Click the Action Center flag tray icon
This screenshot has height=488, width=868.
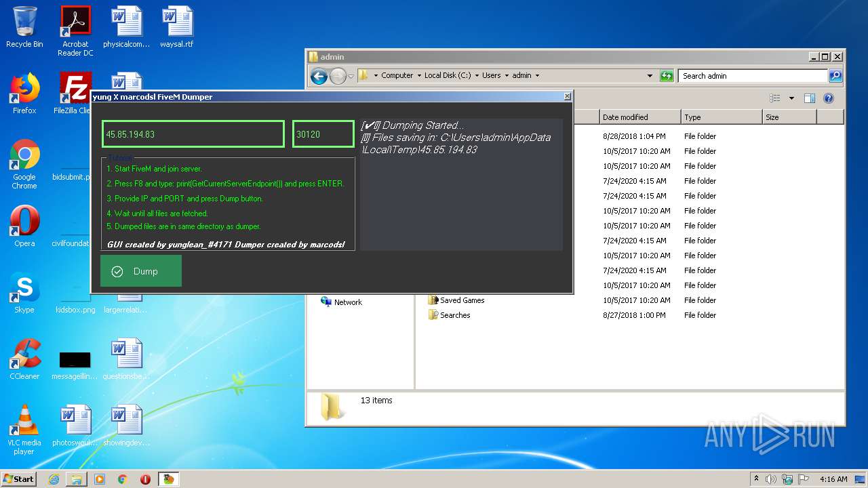pos(802,479)
